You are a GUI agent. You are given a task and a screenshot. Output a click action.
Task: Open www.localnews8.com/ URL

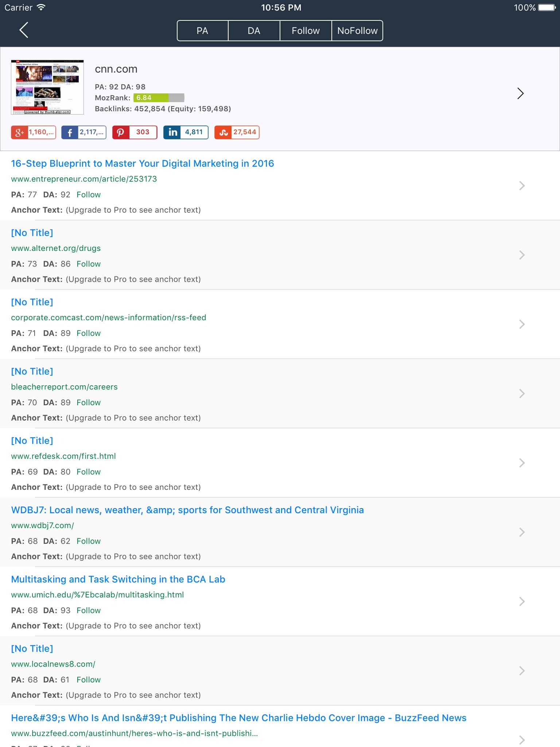(53, 664)
